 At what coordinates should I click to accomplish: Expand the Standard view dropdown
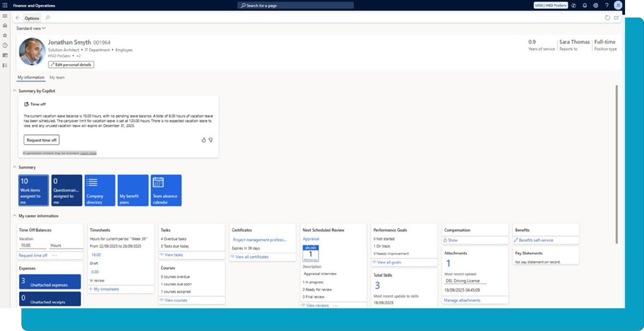pyautogui.click(x=31, y=28)
